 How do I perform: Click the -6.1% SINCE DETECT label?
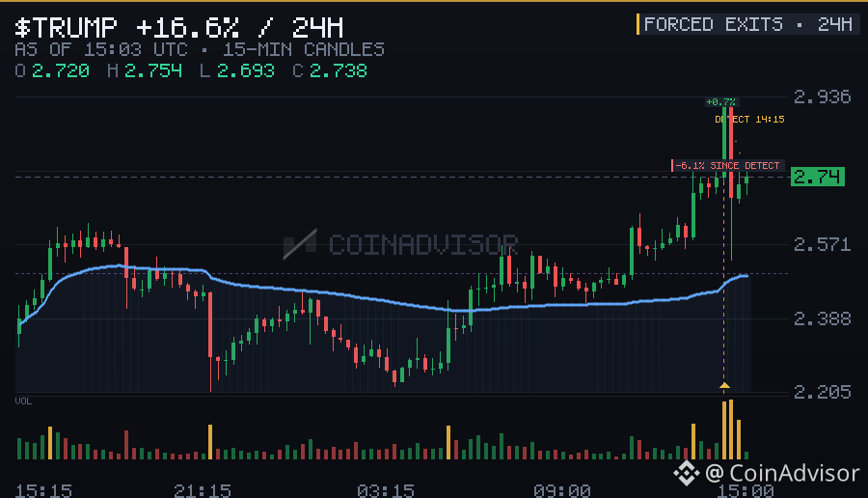point(727,166)
